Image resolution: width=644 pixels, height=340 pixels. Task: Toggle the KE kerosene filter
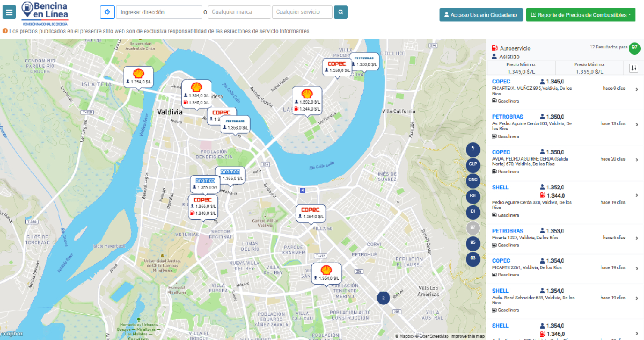click(472, 196)
